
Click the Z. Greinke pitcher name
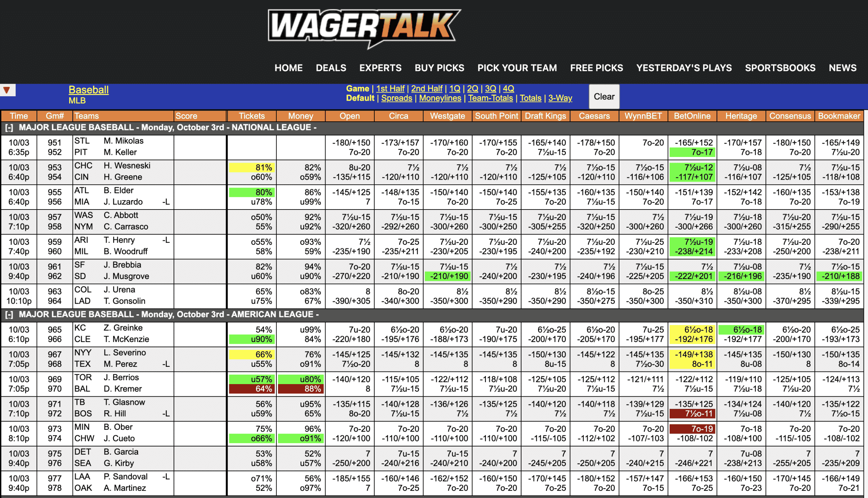click(x=123, y=328)
